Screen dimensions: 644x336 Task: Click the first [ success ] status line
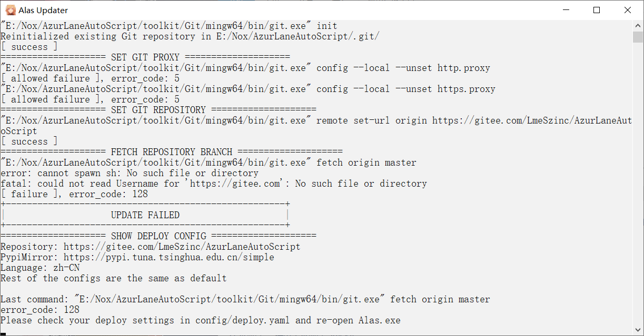point(29,46)
